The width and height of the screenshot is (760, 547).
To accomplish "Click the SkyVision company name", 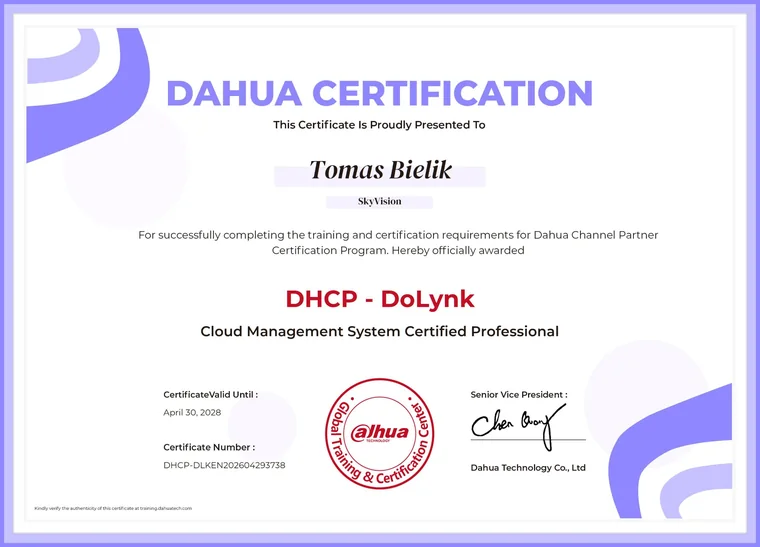I will (380, 201).
